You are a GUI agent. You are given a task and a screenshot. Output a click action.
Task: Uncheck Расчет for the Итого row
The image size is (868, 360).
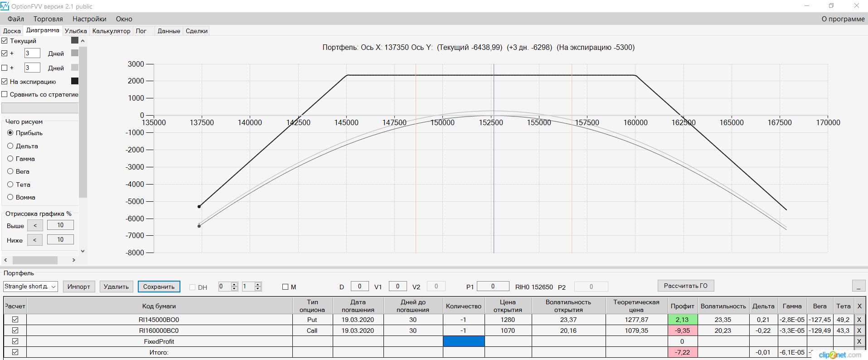(15, 352)
